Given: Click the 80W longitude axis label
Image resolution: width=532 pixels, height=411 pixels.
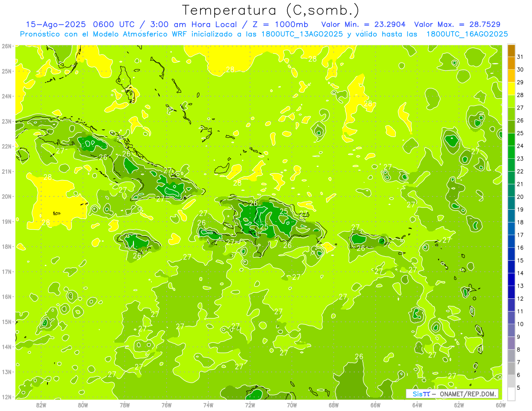Looking at the screenshot, I should pyautogui.click(x=83, y=405).
